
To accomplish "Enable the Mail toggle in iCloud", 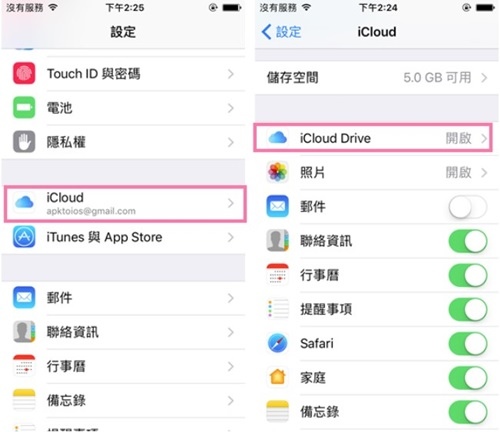I will pyautogui.click(x=467, y=207).
